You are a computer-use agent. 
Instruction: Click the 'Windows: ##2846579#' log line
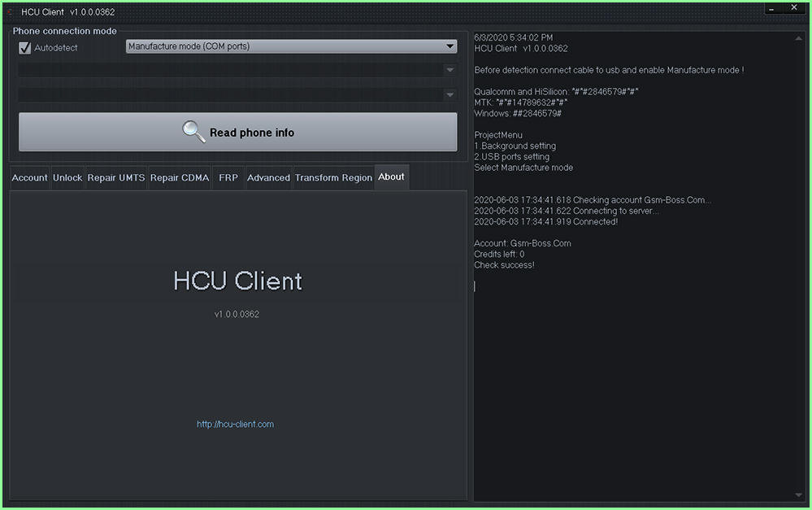pos(518,113)
